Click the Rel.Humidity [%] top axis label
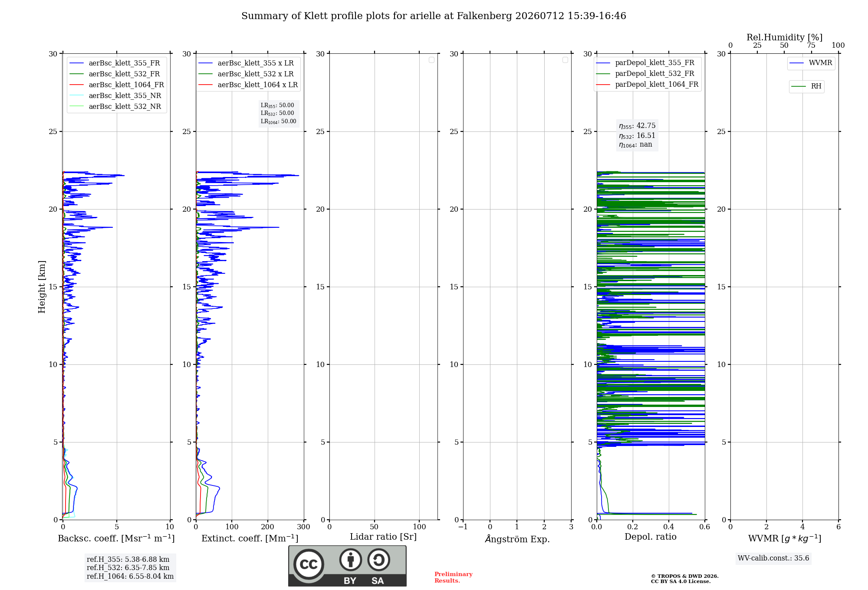Image resolution: width=868 pixels, height=590 pixels. pos(784,37)
